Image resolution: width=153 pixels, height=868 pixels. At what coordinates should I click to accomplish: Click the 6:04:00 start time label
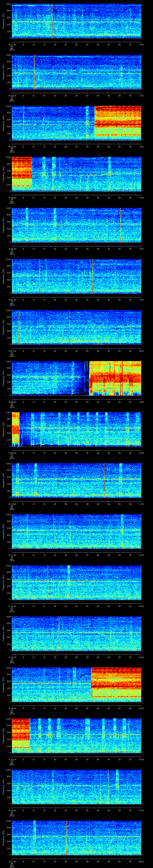pyautogui.click(x=12, y=198)
